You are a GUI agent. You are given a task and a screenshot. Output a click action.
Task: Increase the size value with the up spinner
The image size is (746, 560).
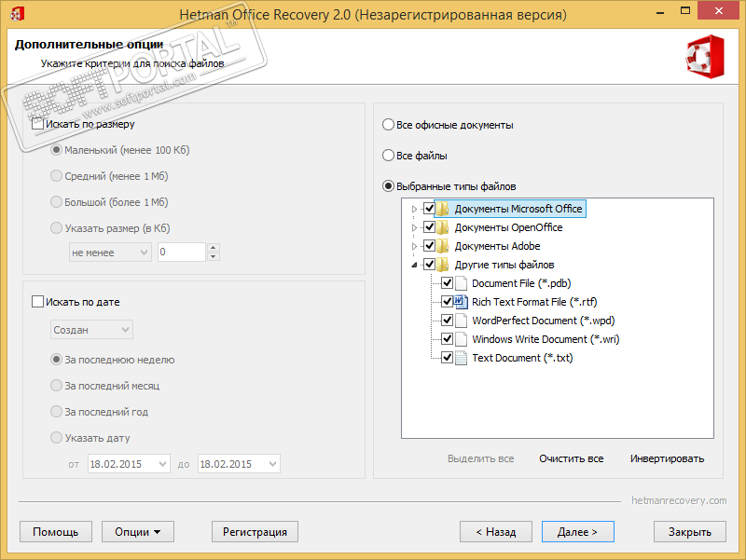pyautogui.click(x=214, y=248)
